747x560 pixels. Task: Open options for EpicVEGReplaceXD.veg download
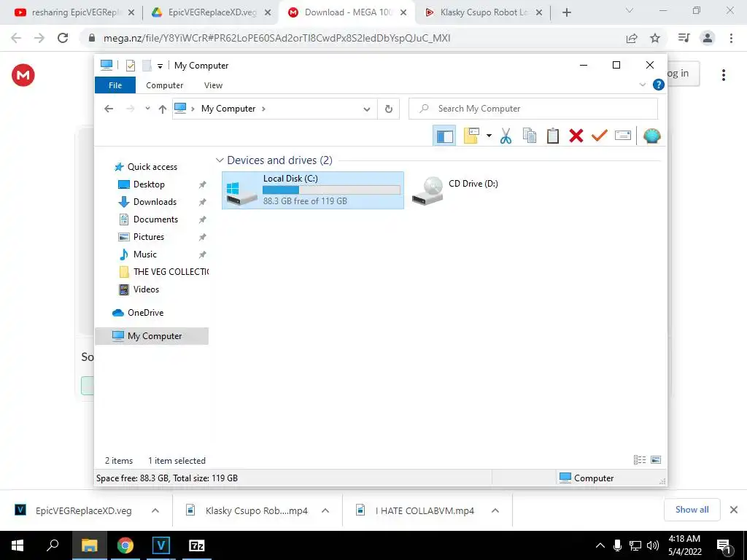tap(155, 510)
